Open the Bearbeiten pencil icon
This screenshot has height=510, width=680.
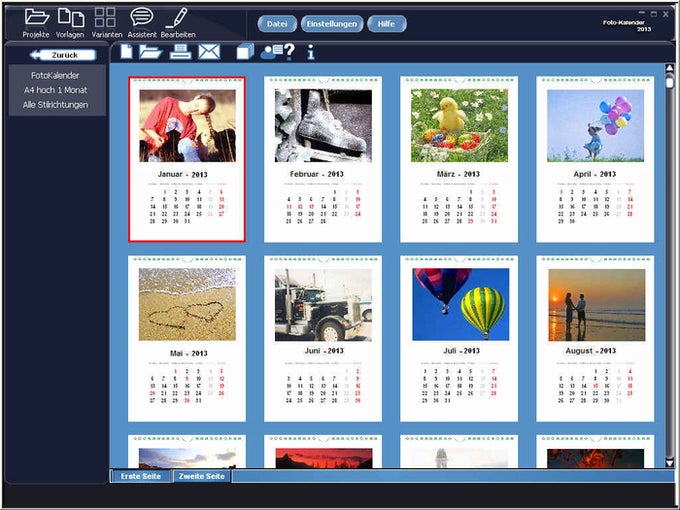point(177,17)
